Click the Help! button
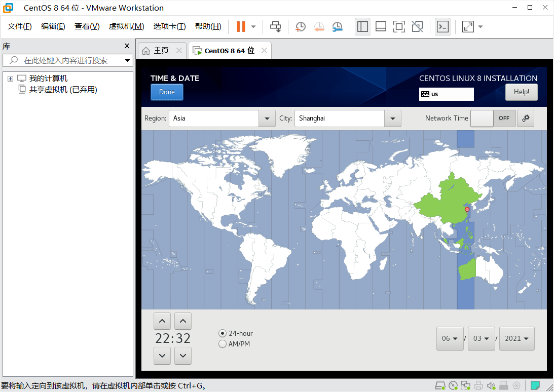Image resolution: width=554 pixels, height=392 pixels. coord(521,92)
